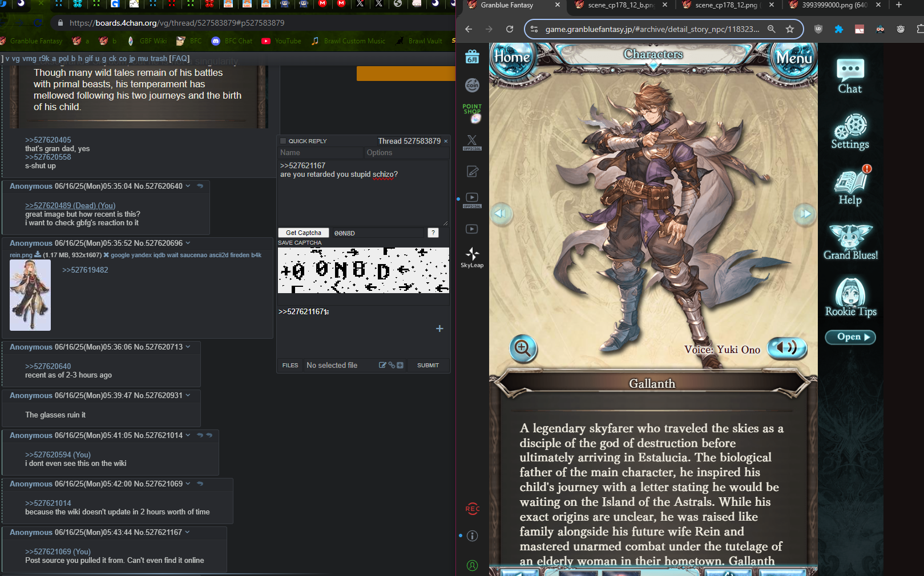924x576 pixels.
Task: Open the Open dropdown under Rookie Tips
Action: [x=850, y=337]
